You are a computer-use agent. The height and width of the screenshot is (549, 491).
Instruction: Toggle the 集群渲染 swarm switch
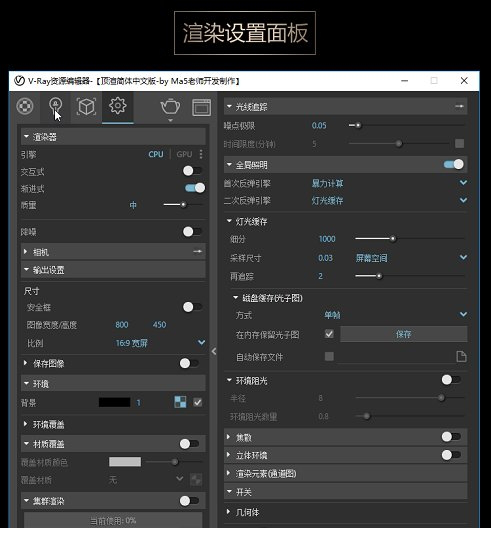pyautogui.click(x=189, y=501)
